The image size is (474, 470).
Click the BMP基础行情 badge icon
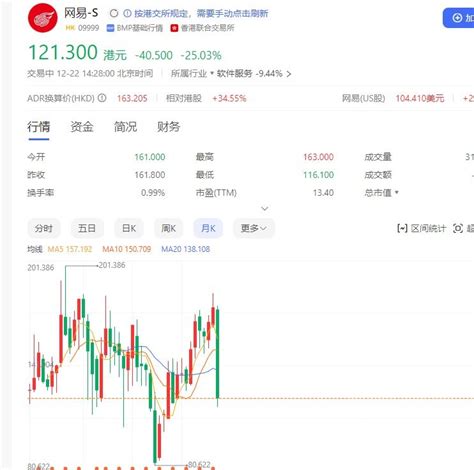(110, 28)
